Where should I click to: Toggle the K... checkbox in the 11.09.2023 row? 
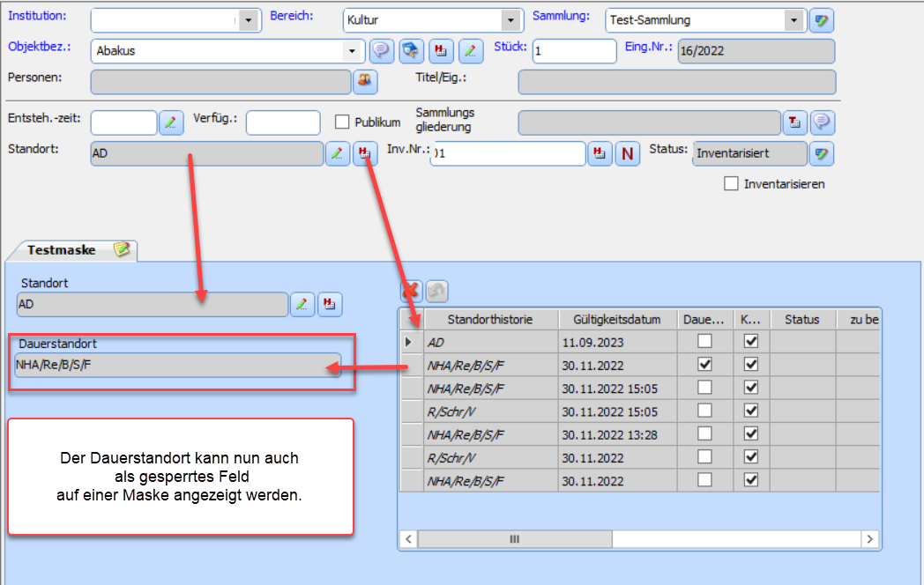click(x=751, y=341)
